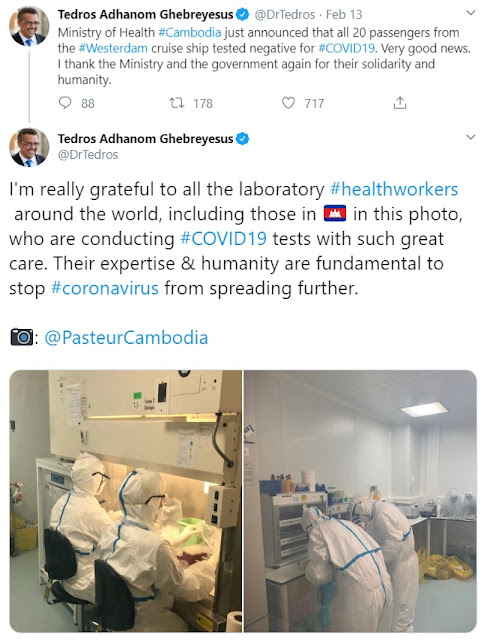This screenshot has height=640, width=487.
Task: Open the Feb 13 tweet timestamp
Action: tap(344, 15)
